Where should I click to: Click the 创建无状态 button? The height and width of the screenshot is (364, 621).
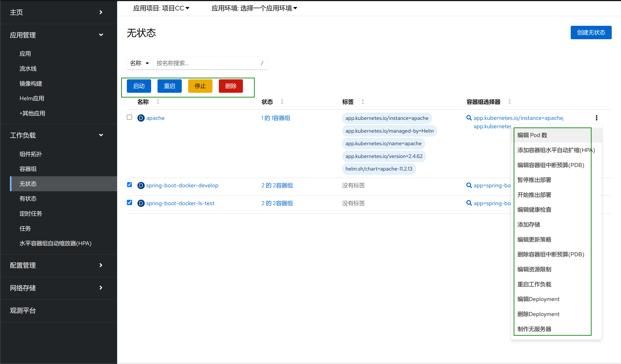click(591, 32)
